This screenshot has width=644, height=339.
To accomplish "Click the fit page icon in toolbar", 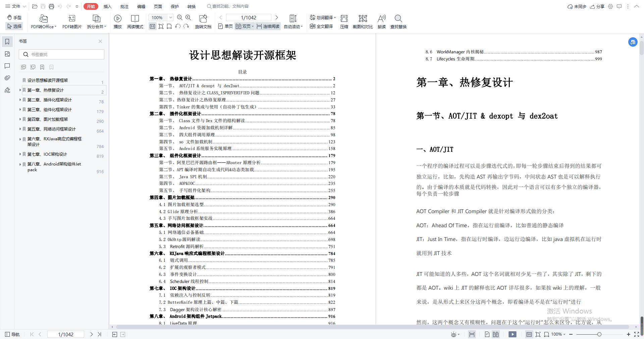I will pyautogui.click(x=161, y=26).
